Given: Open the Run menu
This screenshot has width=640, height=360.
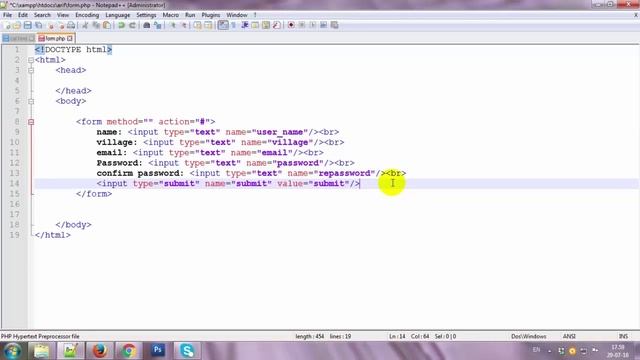Looking at the screenshot, I should pos(190,15).
